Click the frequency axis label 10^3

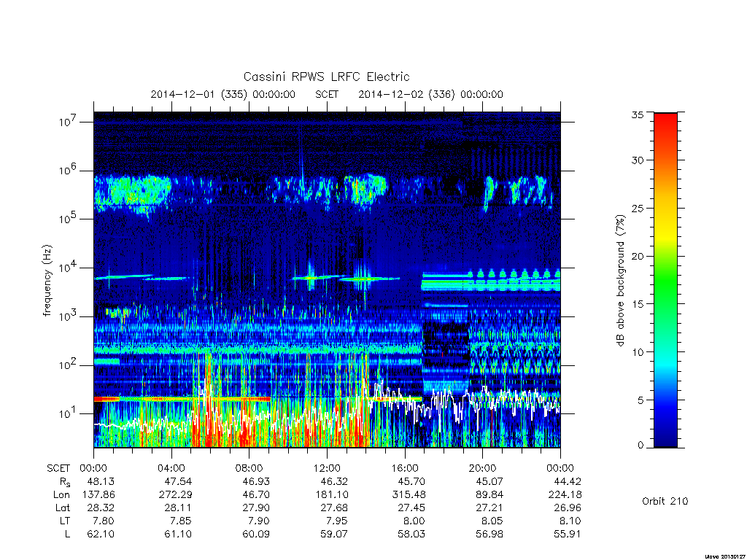tap(68, 316)
